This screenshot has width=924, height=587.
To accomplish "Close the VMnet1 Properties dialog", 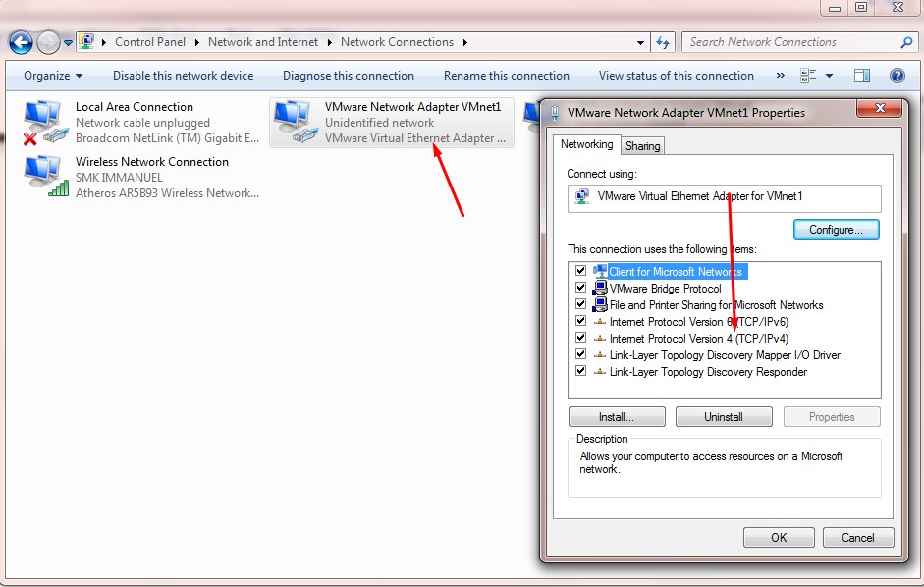I will (879, 108).
